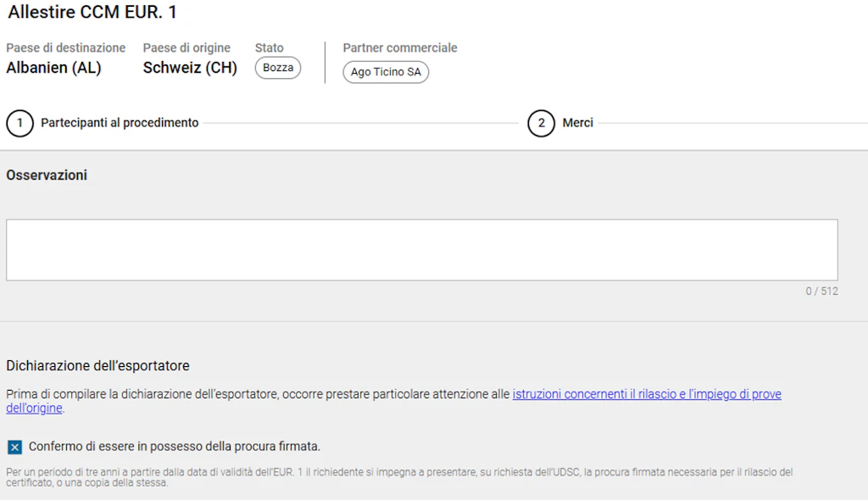Go to Partecipanti al procedimento step
Screen dimensions: 868x500
(x=120, y=123)
